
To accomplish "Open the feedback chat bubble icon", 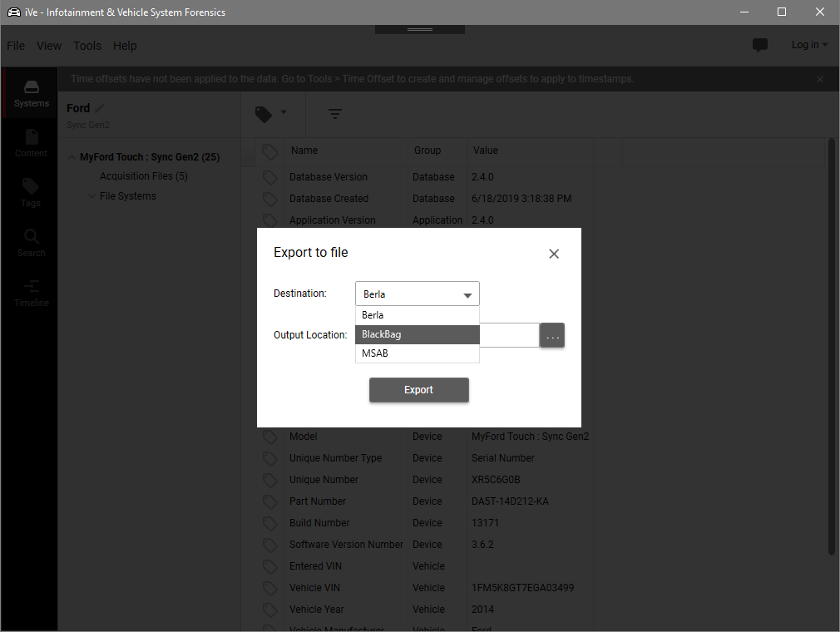I will click(759, 46).
